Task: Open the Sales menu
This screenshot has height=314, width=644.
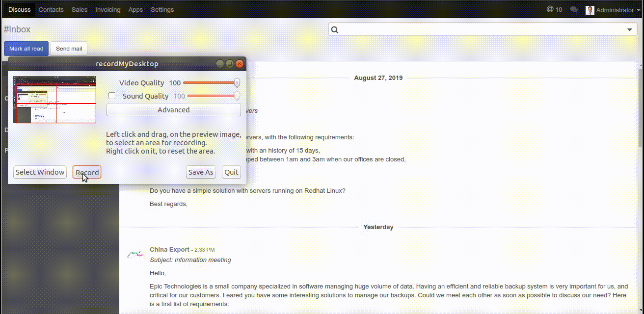Action: (80, 9)
